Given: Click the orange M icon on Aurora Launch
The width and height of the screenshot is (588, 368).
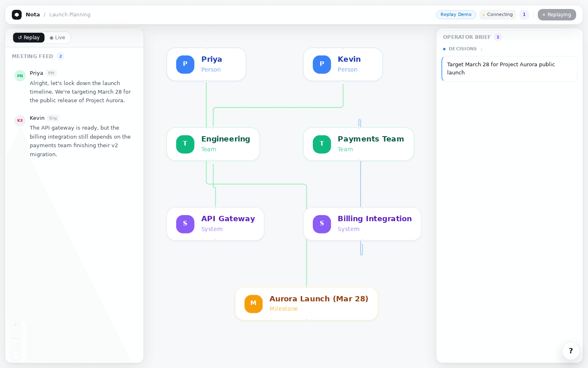Looking at the screenshot, I should click(x=253, y=303).
